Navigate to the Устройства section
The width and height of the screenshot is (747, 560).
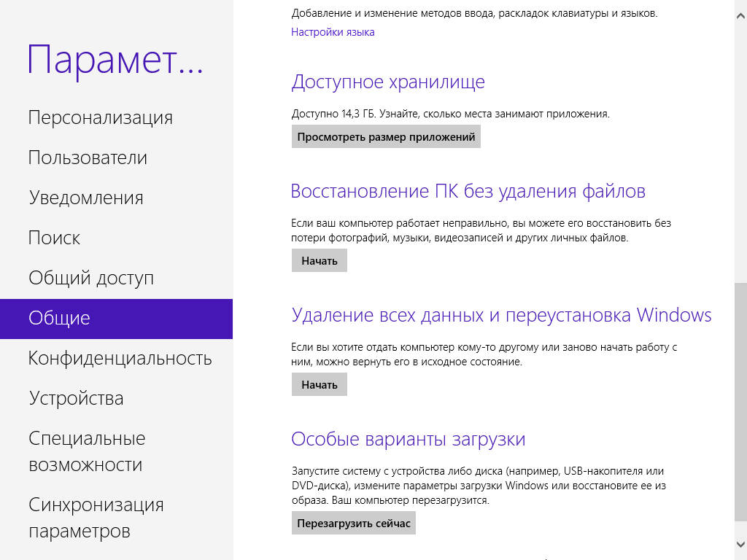coord(76,399)
